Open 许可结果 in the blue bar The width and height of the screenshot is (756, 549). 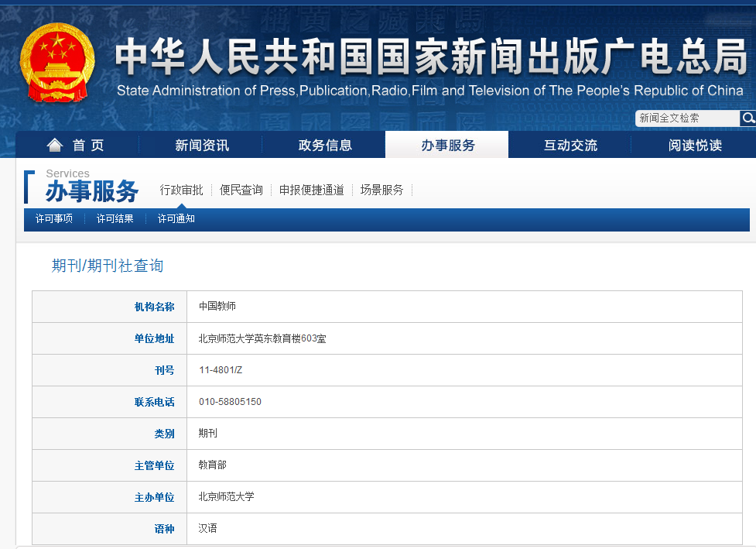[115, 219]
